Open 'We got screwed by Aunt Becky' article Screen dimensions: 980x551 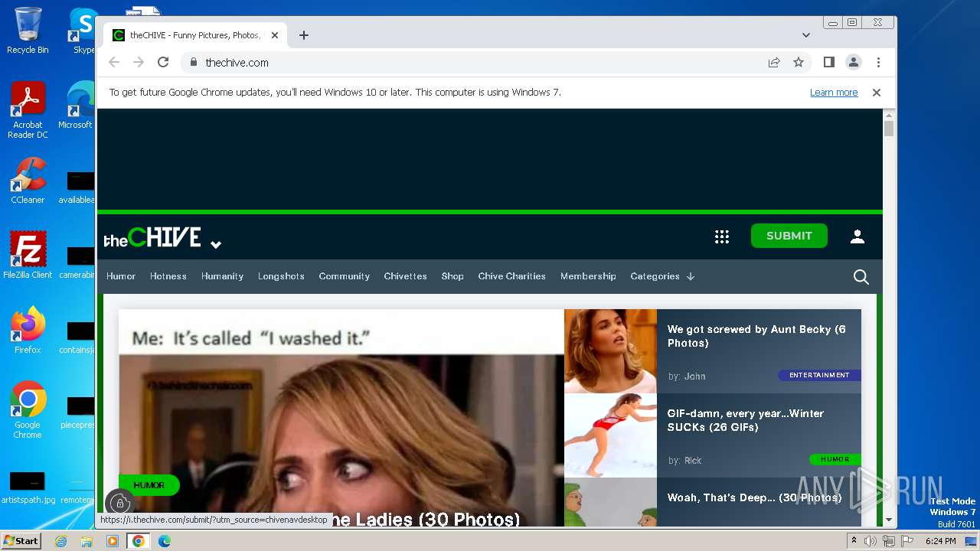pyautogui.click(x=756, y=336)
